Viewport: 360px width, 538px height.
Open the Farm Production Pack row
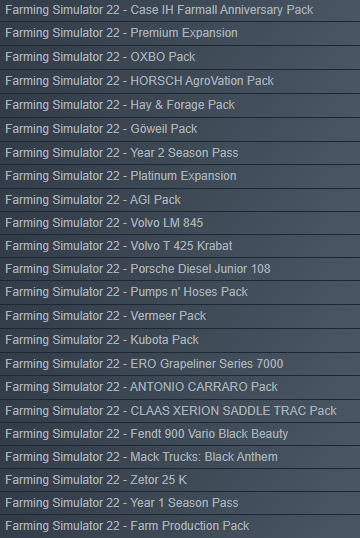click(180, 526)
